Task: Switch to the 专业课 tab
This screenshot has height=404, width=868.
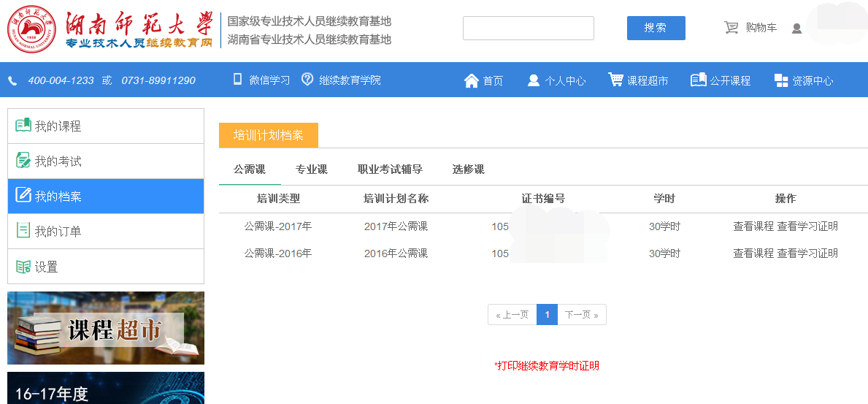Action: [x=311, y=169]
